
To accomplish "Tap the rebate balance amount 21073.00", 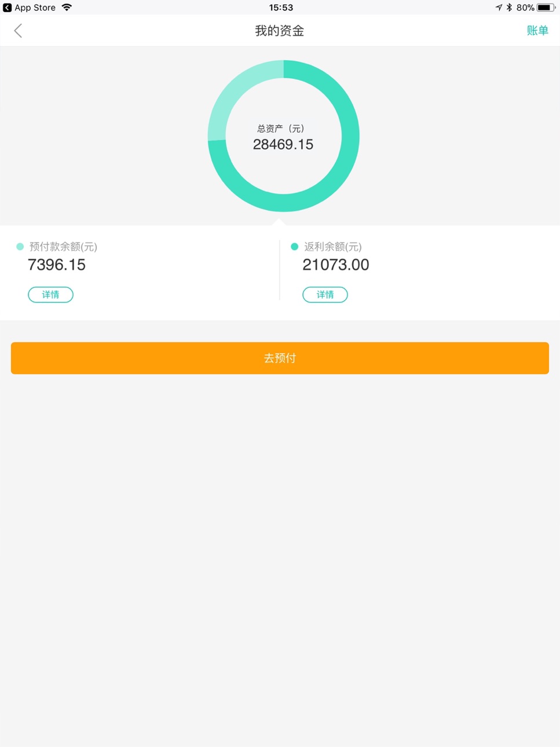I will click(336, 265).
